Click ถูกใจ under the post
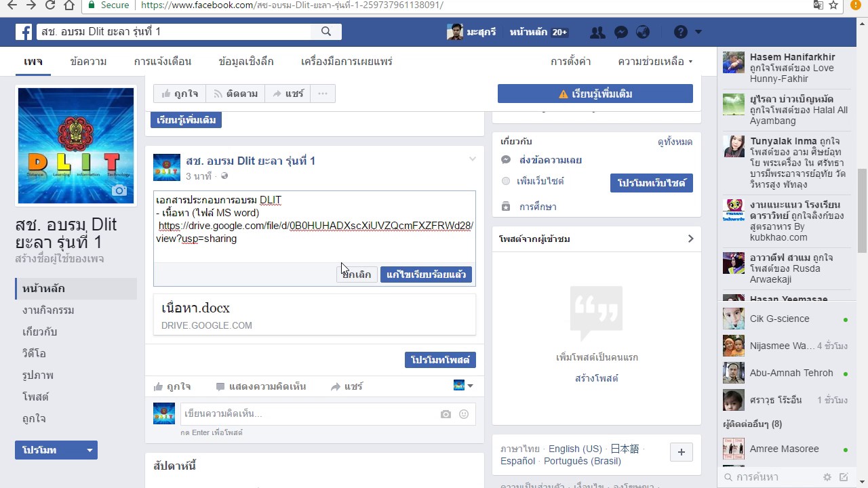 [172, 386]
